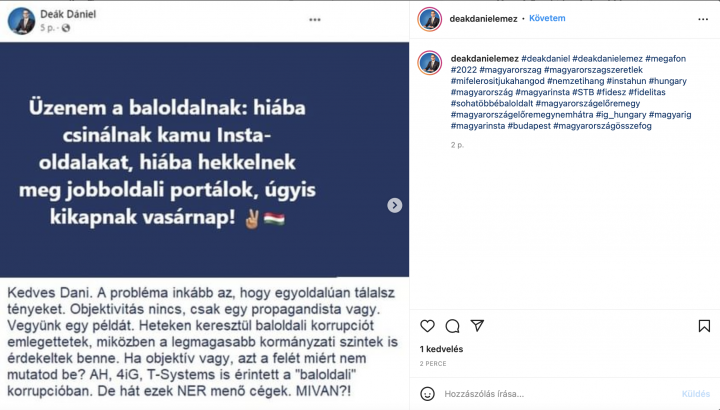Viewport: 720px width, 410px height.
Task: Share post using paper plane icon
Action: [x=478, y=326]
